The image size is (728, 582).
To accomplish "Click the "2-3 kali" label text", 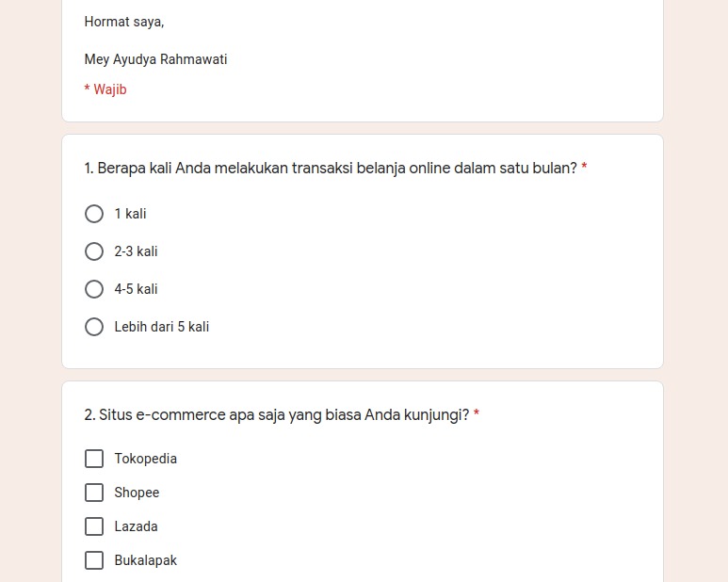I will (x=137, y=251).
